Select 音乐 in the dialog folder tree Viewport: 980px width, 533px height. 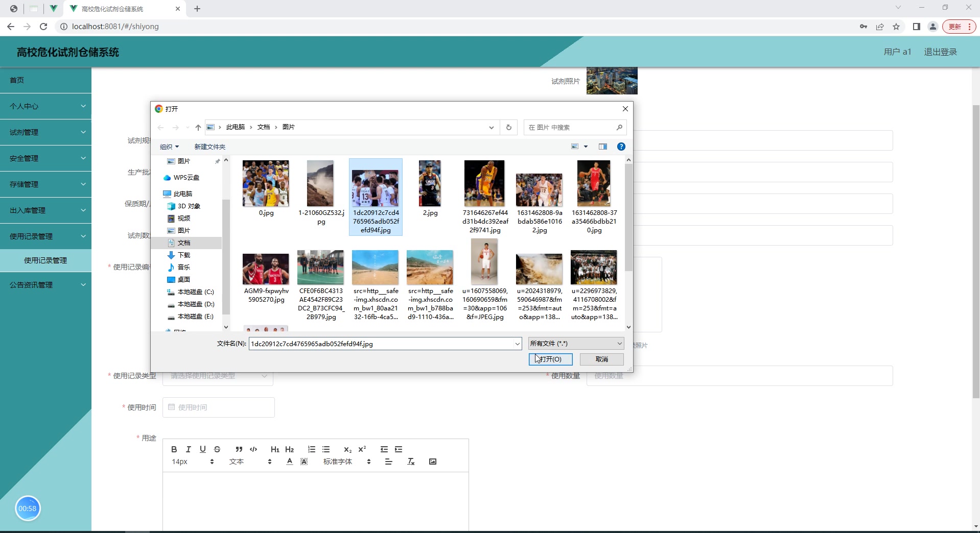(x=184, y=268)
